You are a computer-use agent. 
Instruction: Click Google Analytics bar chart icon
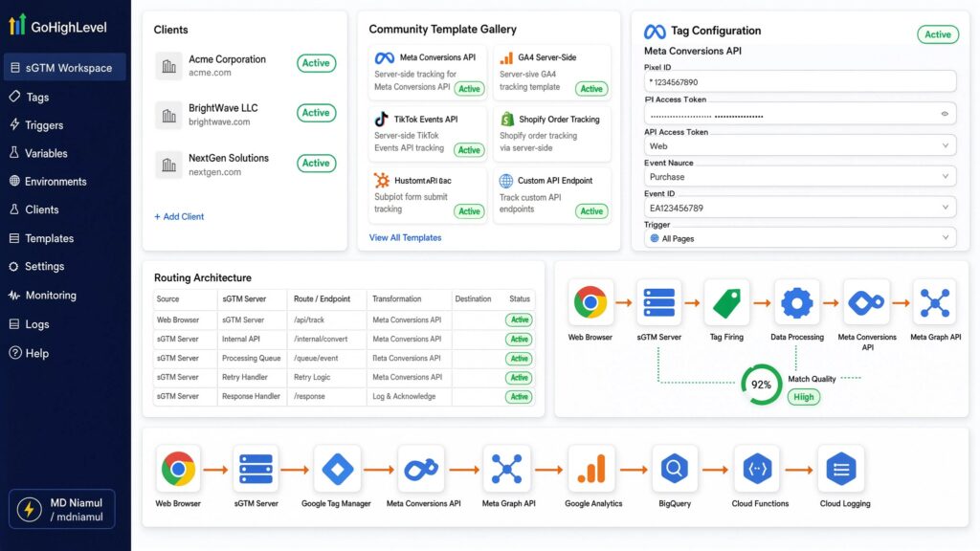(x=591, y=469)
